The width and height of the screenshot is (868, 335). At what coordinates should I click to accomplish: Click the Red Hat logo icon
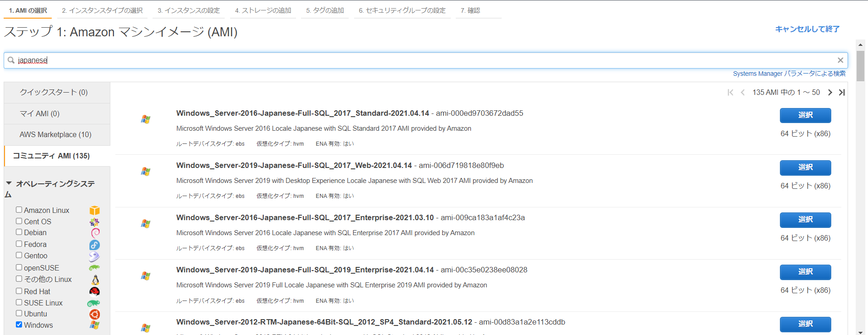(x=94, y=291)
